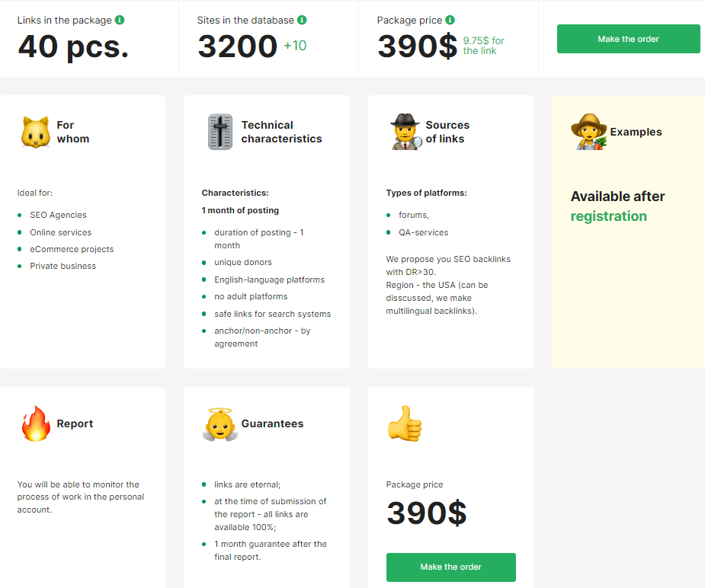Click the thumbs up emoji above package price
This screenshot has height=588, width=705.
click(405, 423)
